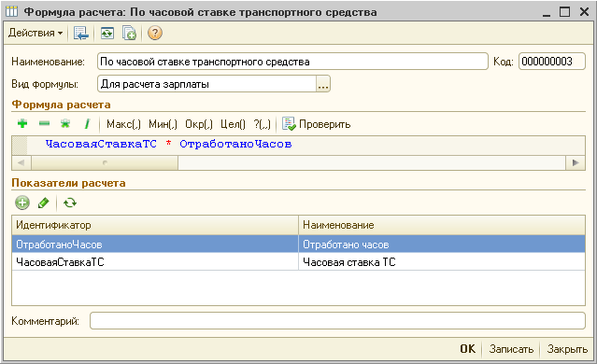Open the Действия dropdown menu
The width and height of the screenshot is (597, 364).
coord(36,33)
